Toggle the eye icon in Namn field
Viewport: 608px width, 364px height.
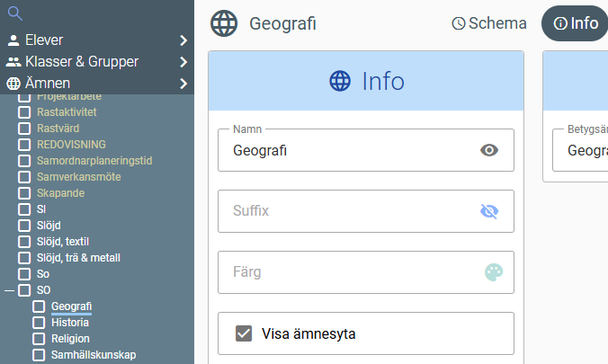coord(489,150)
